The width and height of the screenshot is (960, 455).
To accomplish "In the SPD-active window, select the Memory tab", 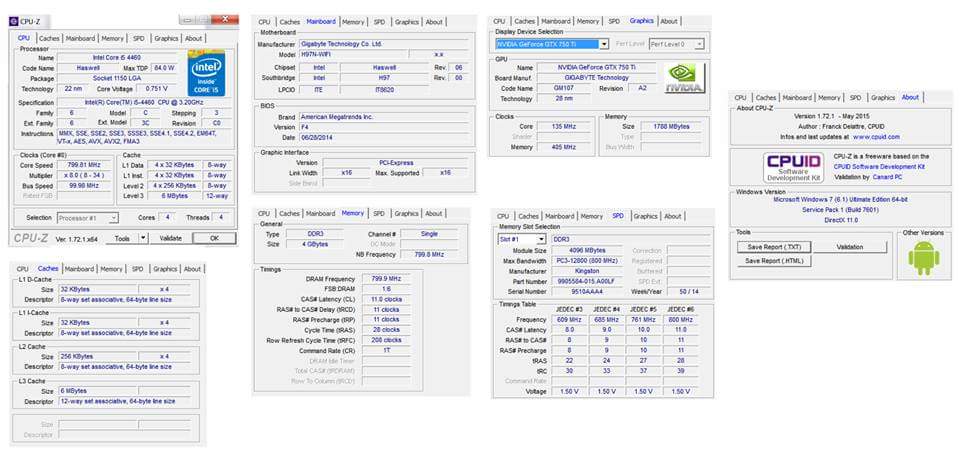I will 591,217.
